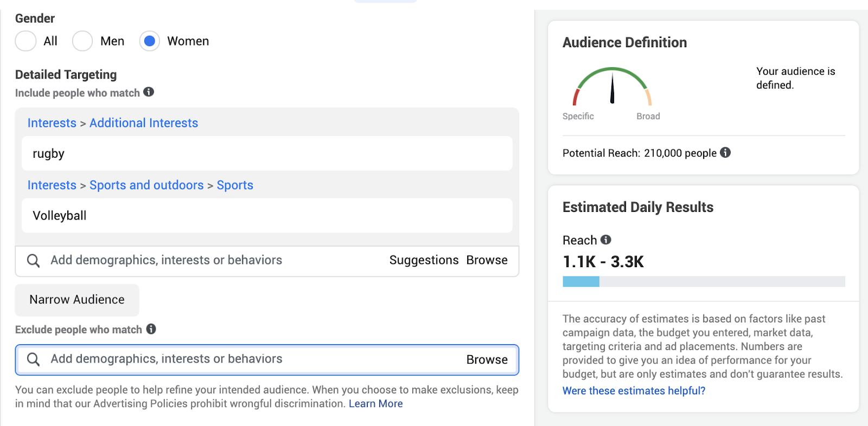Open info icon next to Potential Reach
868x426 pixels.
(725, 152)
